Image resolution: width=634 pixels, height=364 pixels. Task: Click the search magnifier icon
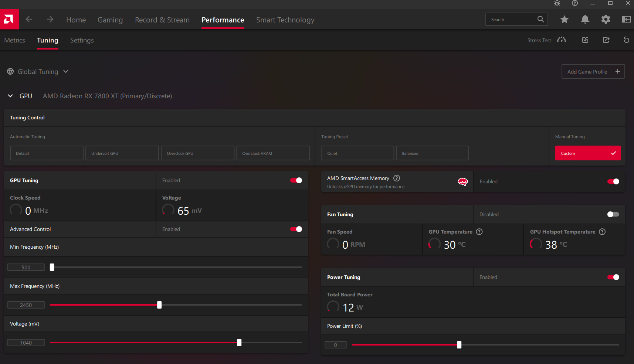point(540,19)
